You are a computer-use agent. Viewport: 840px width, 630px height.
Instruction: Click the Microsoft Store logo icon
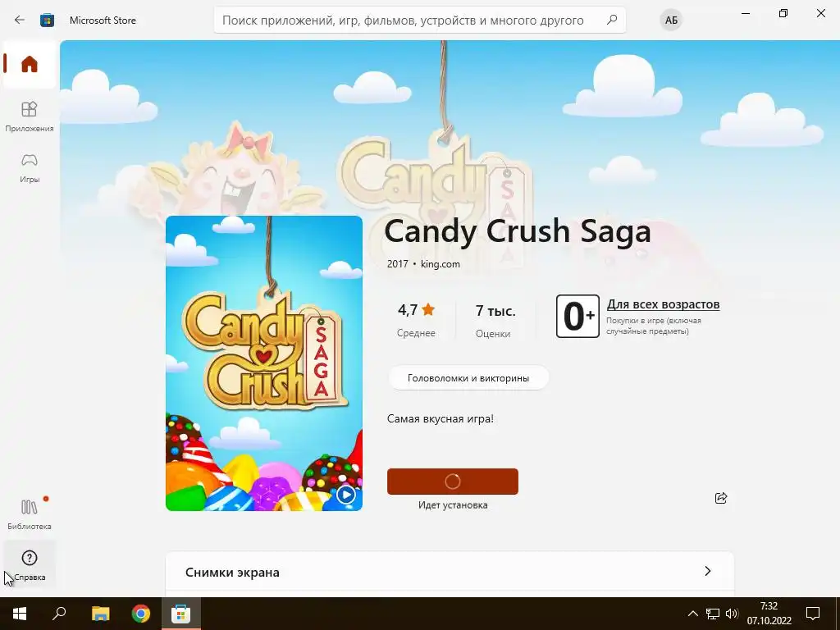click(x=47, y=21)
